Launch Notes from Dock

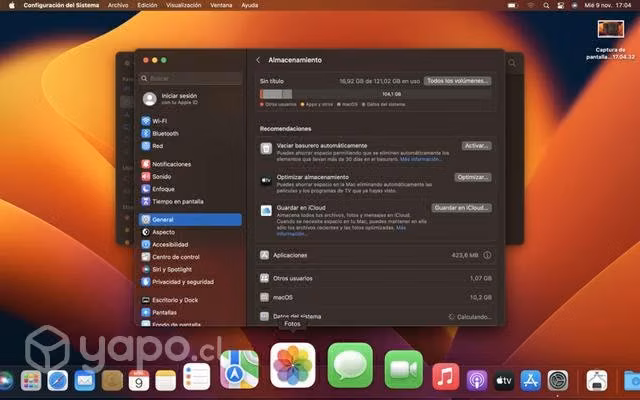click(x=166, y=381)
